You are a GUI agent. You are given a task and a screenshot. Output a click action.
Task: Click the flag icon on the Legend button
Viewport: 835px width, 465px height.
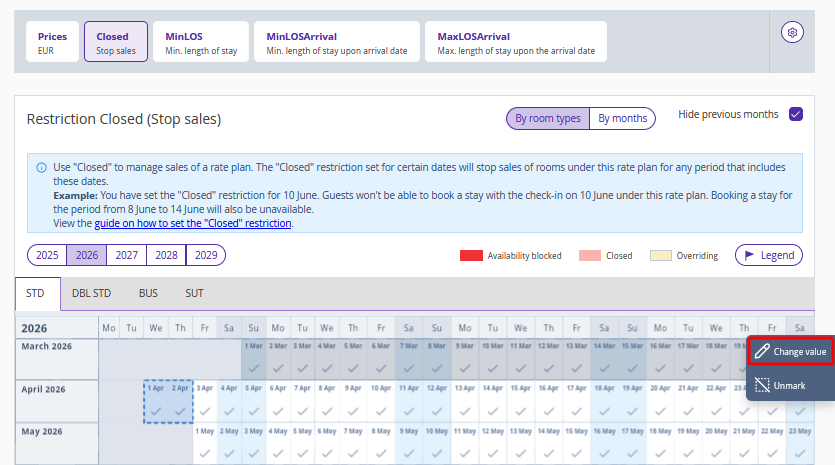tap(749, 255)
